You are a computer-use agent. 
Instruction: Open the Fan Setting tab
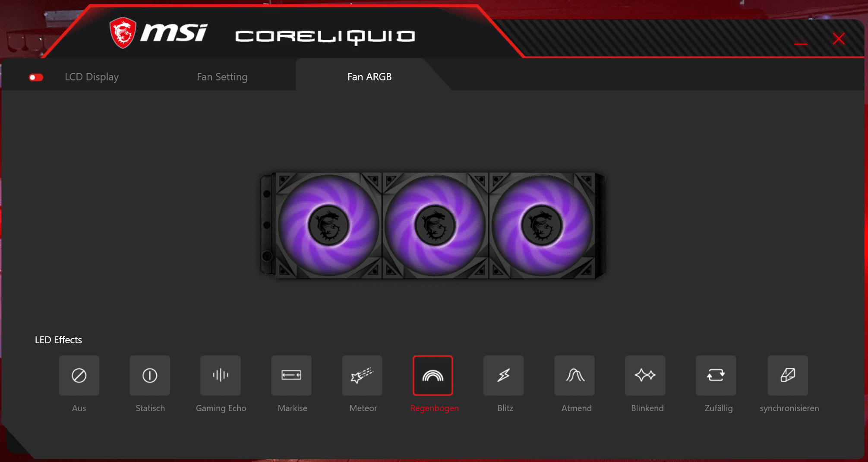pos(222,77)
